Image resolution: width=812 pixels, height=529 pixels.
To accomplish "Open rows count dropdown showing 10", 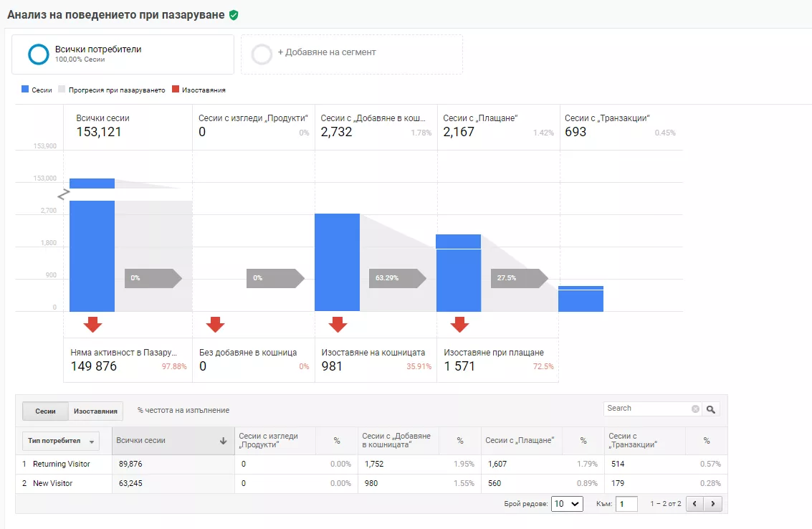I will 567,504.
